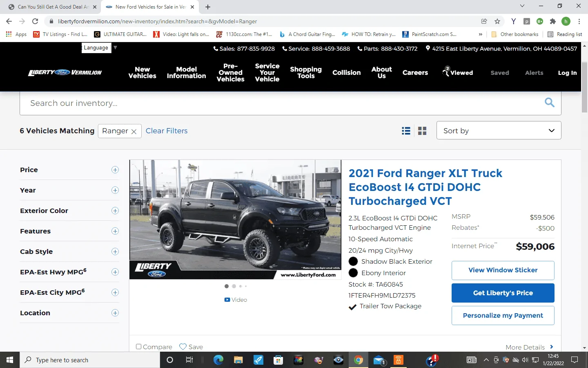Open the Apps bookmarks shortcut
Image resolution: width=588 pixels, height=368 pixels.
point(16,34)
